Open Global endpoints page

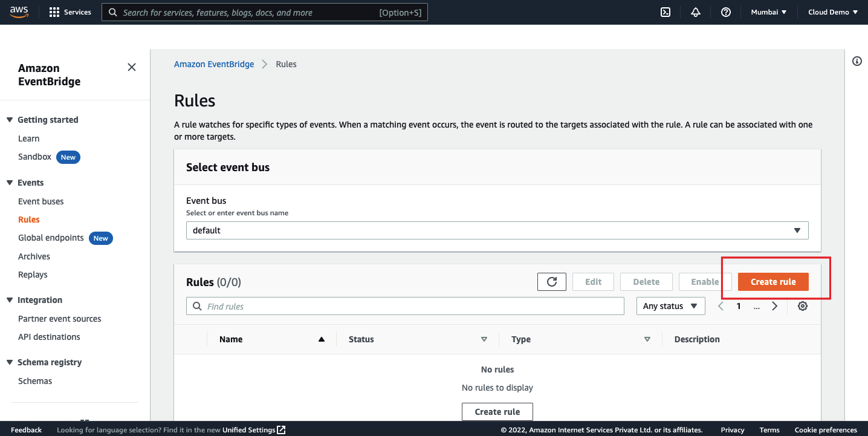coord(51,238)
